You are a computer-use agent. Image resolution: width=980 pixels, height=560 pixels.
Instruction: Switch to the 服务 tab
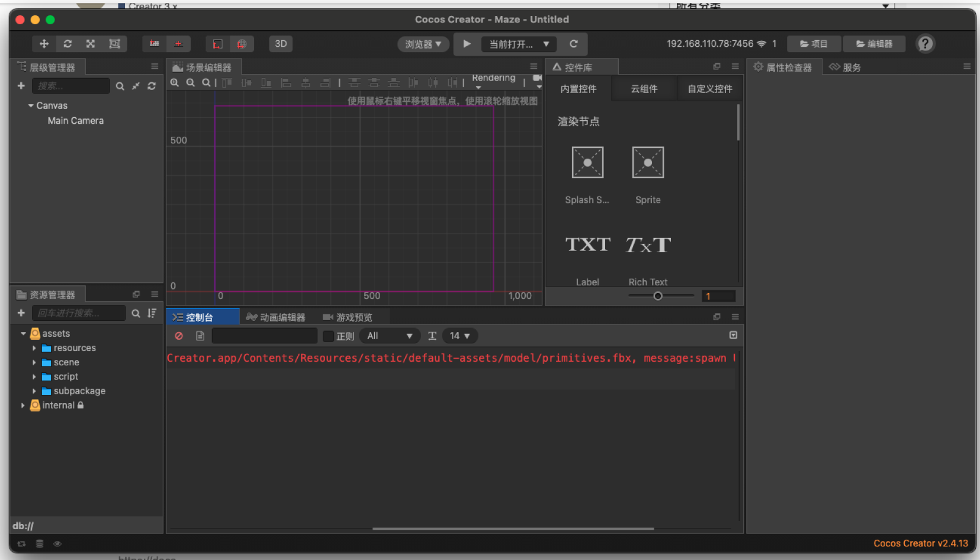[x=845, y=67]
